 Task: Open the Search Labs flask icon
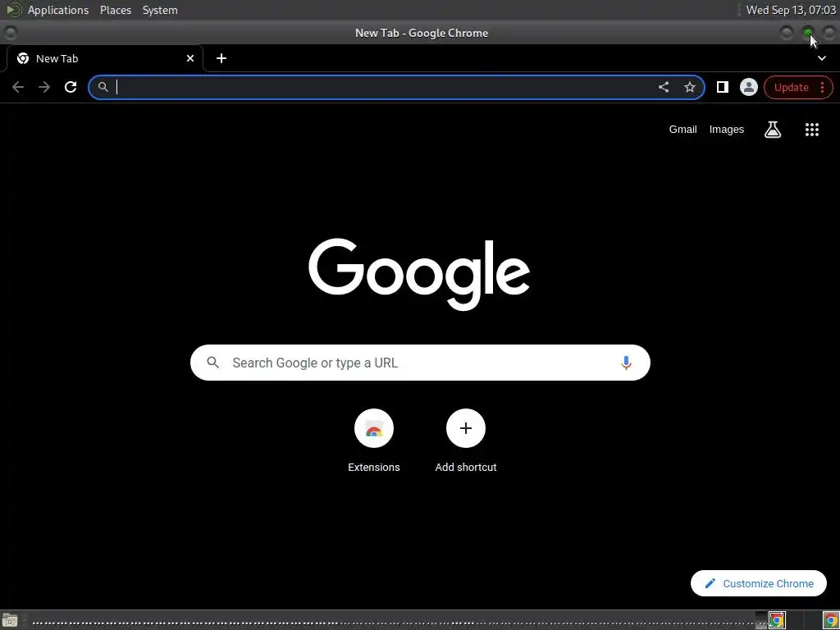773,129
